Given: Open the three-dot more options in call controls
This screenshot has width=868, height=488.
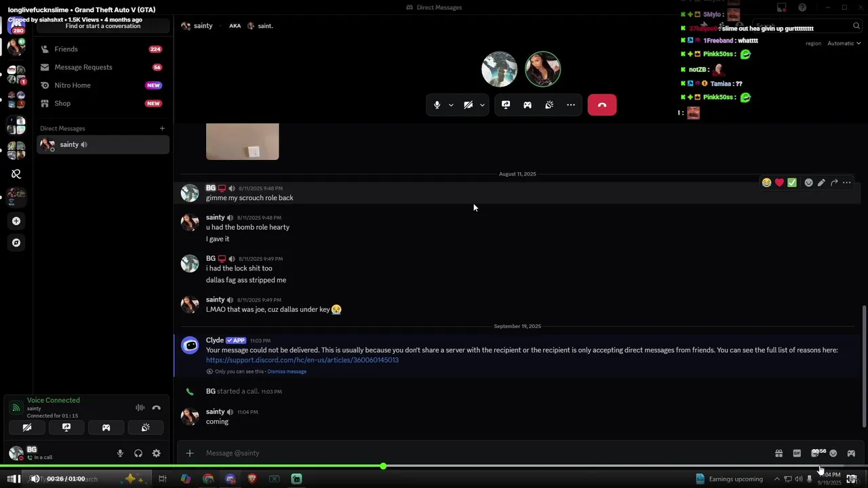Looking at the screenshot, I should pyautogui.click(x=571, y=105).
